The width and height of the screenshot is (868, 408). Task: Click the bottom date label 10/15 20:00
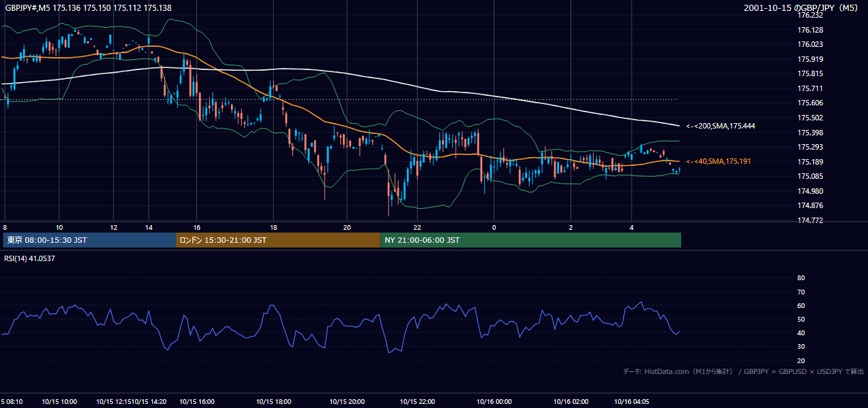click(347, 401)
